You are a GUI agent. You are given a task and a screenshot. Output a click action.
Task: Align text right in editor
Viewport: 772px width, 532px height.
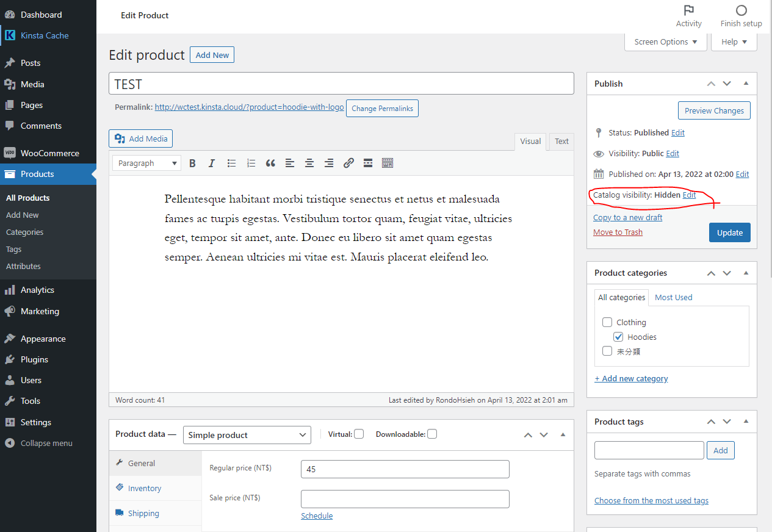[x=329, y=163]
